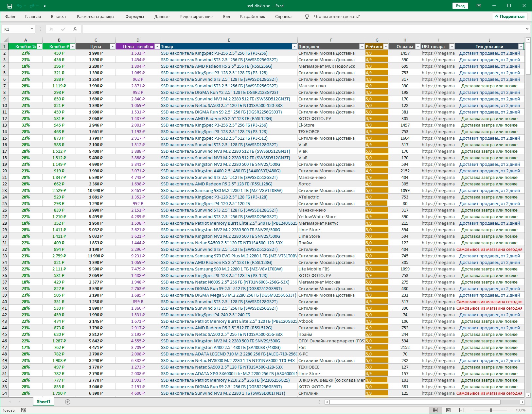Click the vertical scrollbar up arrow
The image size is (532, 414).
(x=528, y=40)
